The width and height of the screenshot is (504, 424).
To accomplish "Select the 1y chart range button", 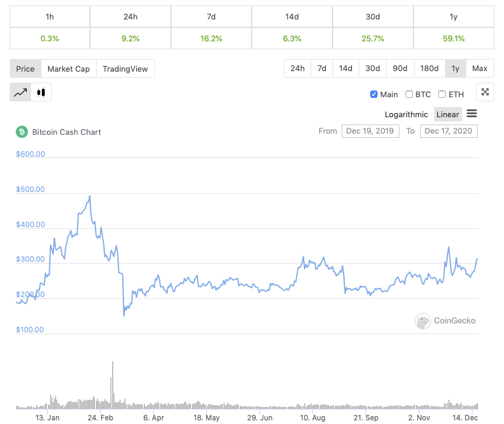I will 455,69.
